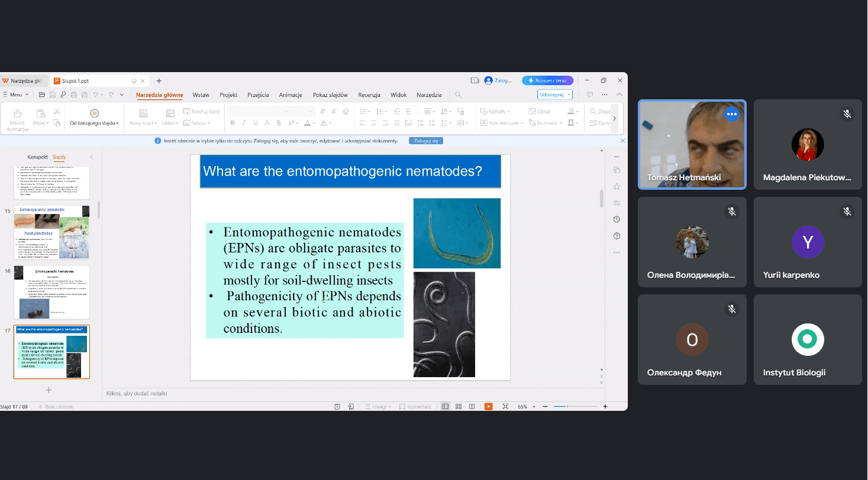Click the fit-to-window icon in status bar

click(x=505, y=407)
